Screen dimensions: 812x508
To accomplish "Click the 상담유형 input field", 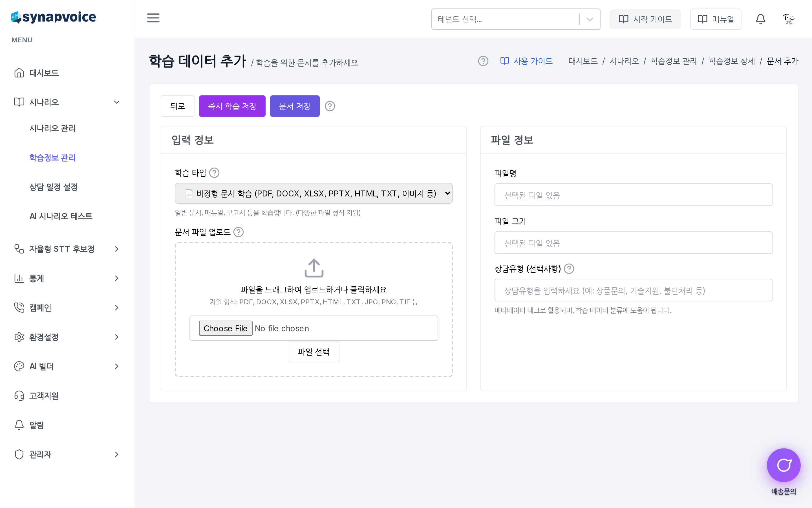I will coord(633,290).
